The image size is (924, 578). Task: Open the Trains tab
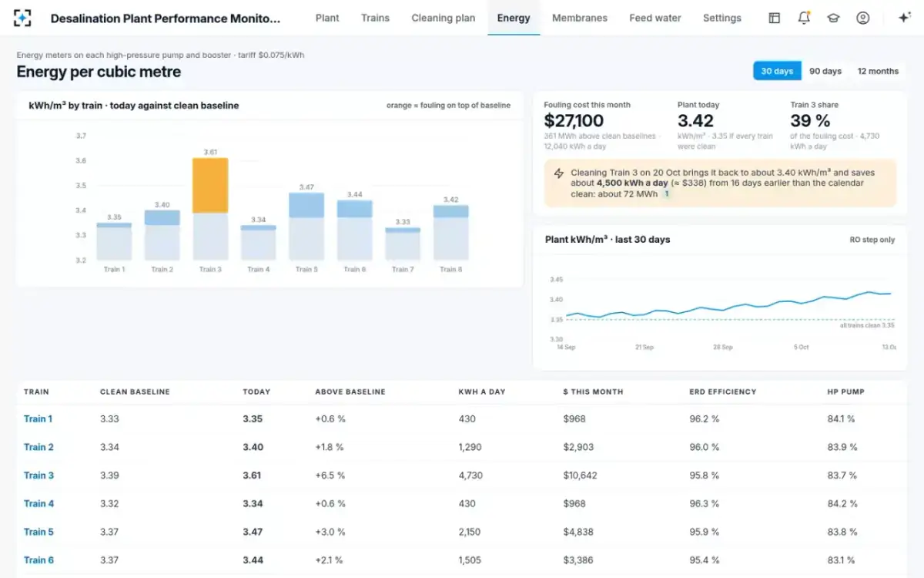click(375, 18)
